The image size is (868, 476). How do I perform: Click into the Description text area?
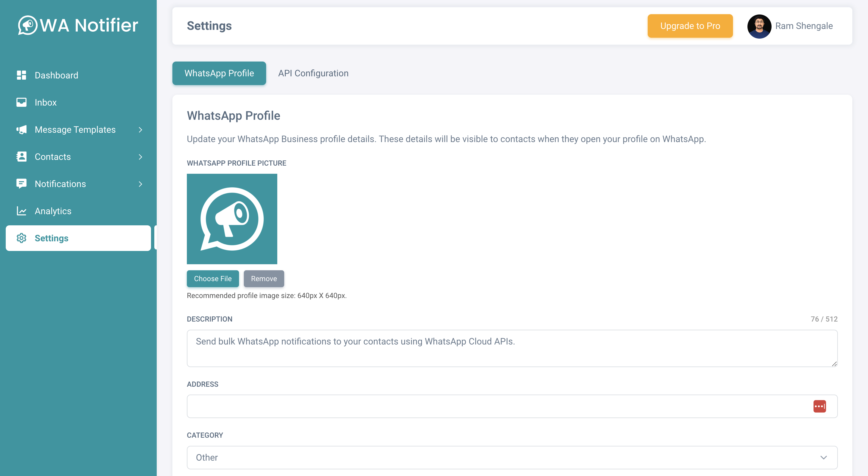point(512,348)
